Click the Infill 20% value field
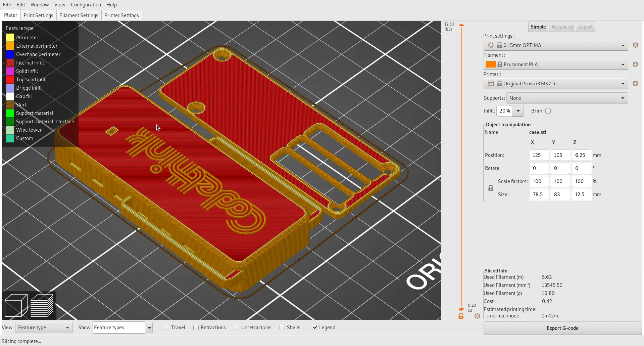The width and height of the screenshot is (644, 346). 504,111
